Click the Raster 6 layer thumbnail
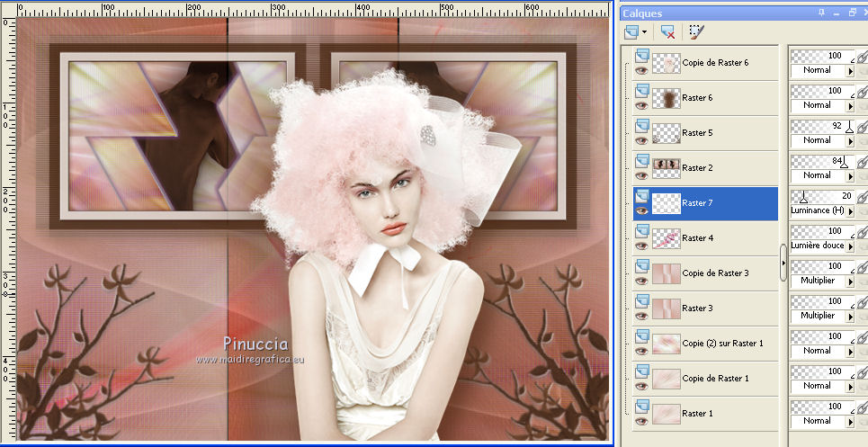868x447 pixels. (667, 98)
